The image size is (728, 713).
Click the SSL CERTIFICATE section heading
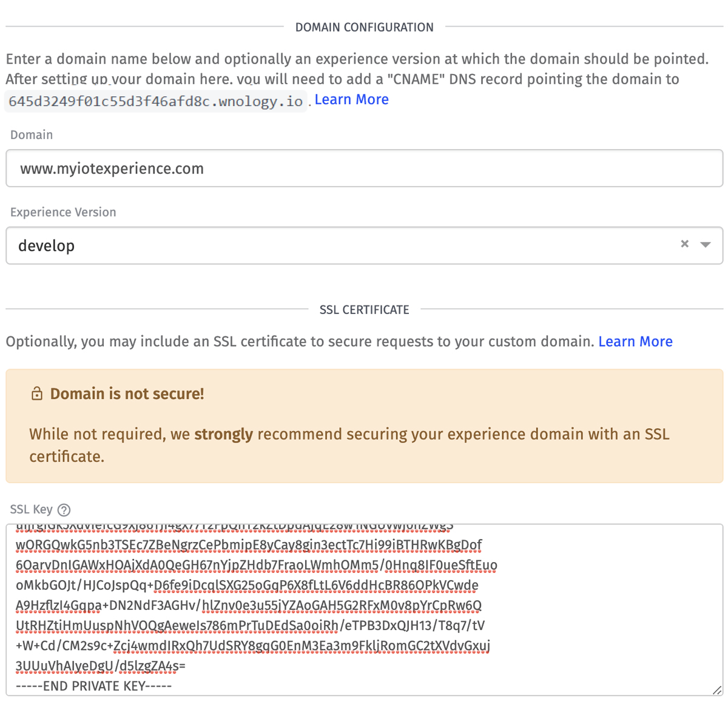coord(364,310)
